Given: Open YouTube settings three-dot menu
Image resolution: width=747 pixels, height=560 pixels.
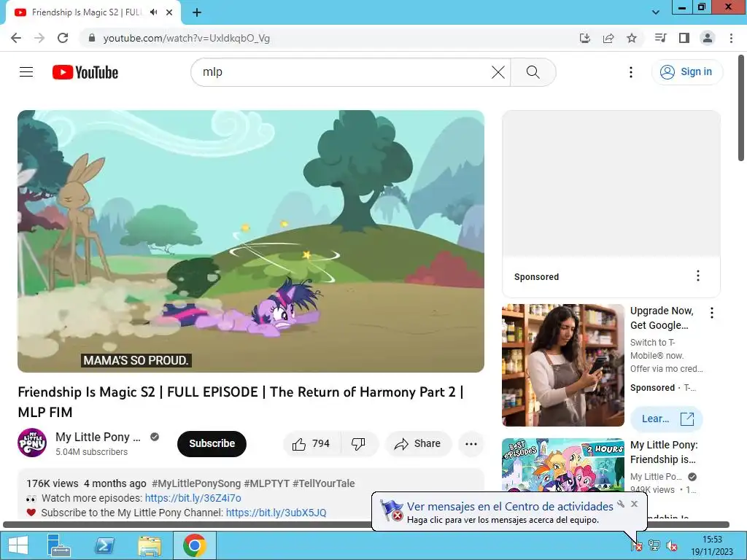Looking at the screenshot, I should tap(631, 72).
